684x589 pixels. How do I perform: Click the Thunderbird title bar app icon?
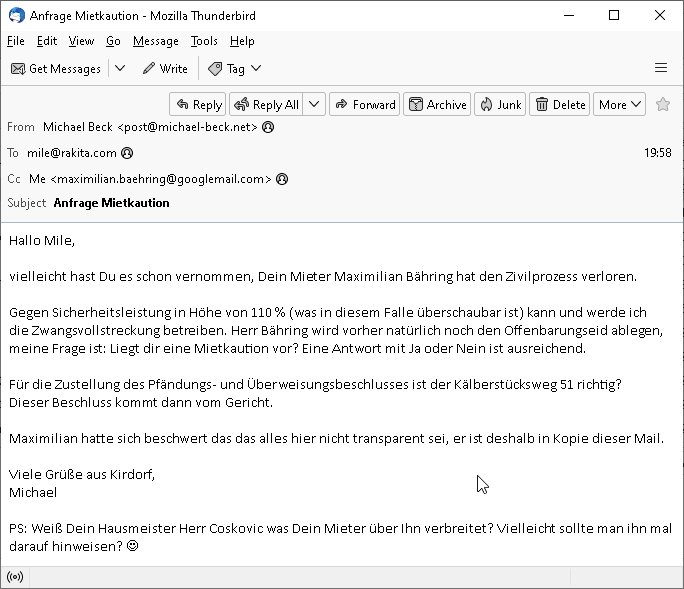pyautogui.click(x=17, y=15)
